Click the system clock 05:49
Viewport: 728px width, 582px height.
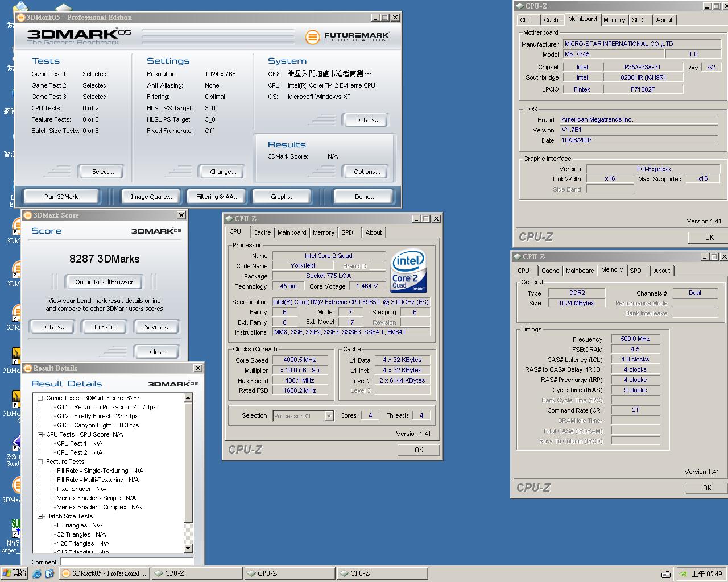point(706,573)
